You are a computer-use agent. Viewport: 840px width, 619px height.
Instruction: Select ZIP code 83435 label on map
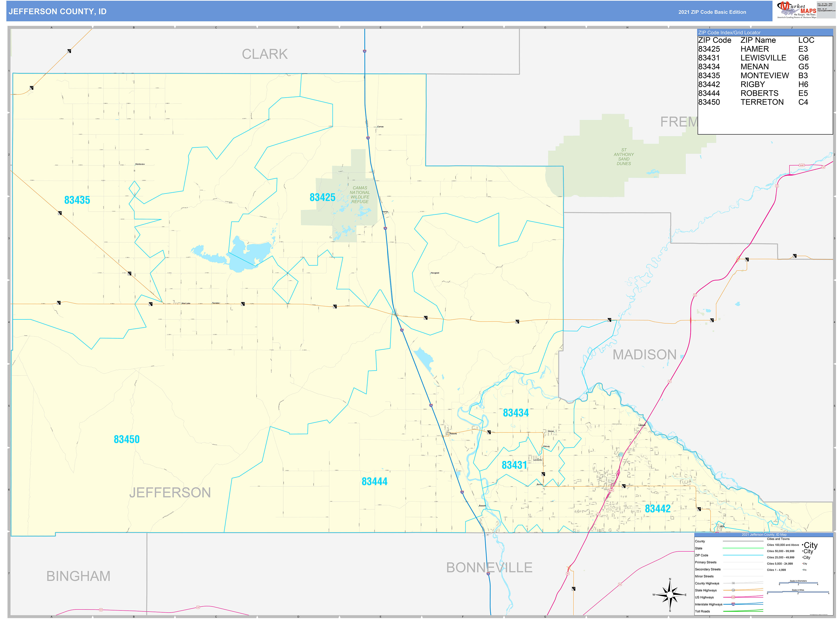coord(77,200)
